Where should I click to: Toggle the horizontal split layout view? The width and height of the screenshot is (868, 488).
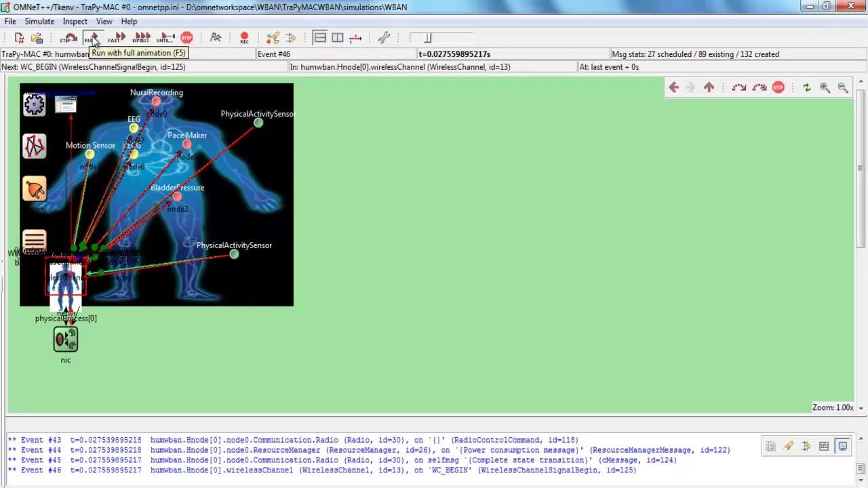point(320,38)
